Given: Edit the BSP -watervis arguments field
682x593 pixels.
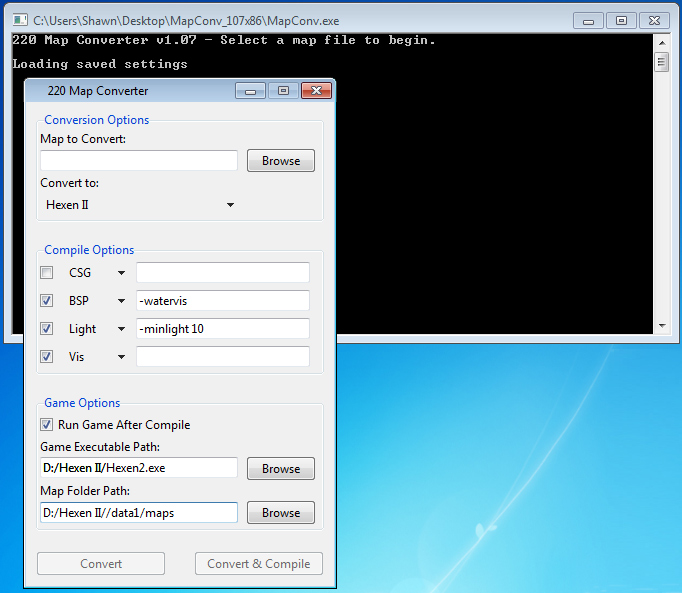Looking at the screenshot, I should pyautogui.click(x=223, y=301).
